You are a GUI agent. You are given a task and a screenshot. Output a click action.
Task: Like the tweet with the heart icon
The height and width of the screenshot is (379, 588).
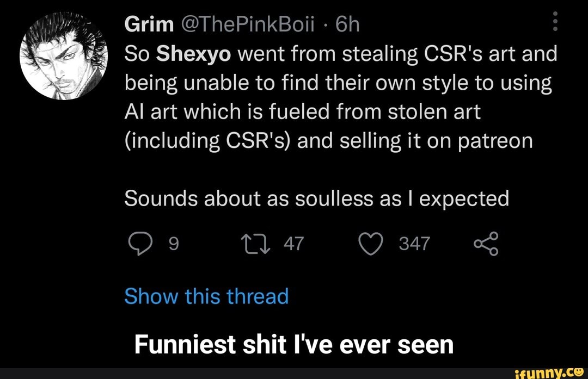pyautogui.click(x=373, y=244)
